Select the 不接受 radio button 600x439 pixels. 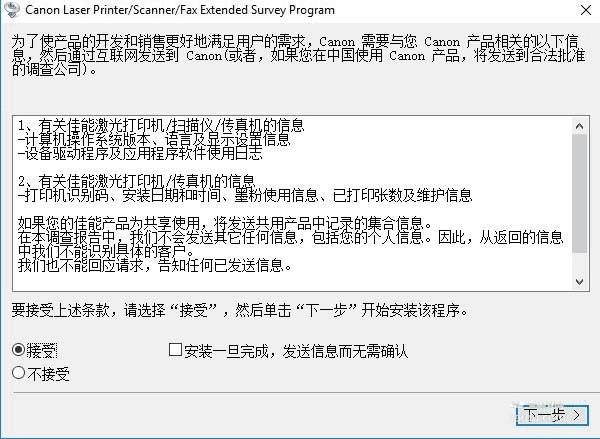[18, 373]
